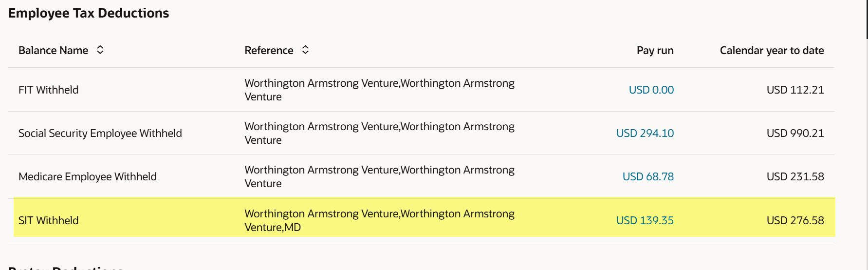The height and width of the screenshot is (270, 868).
Task: Select the highlighted SIT Withheld row label
Action: [49, 220]
